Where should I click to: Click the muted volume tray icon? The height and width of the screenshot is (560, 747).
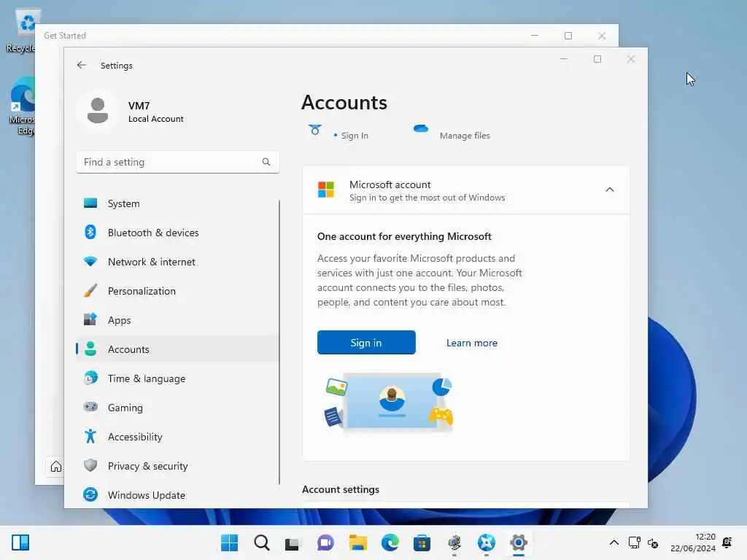(653, 542)
